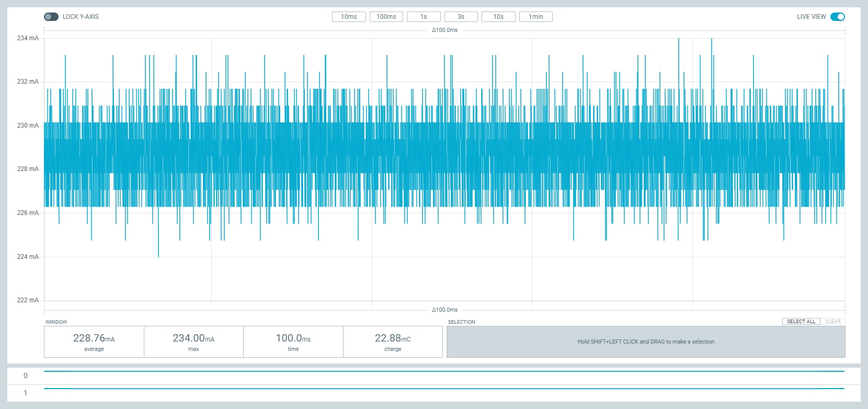Turn off the LIVE VIEW switch

838,17
